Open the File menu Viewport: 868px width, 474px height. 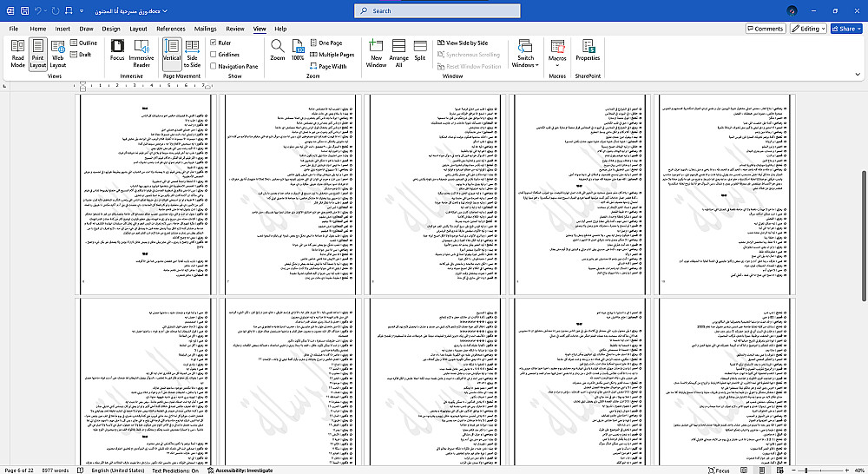14,29
